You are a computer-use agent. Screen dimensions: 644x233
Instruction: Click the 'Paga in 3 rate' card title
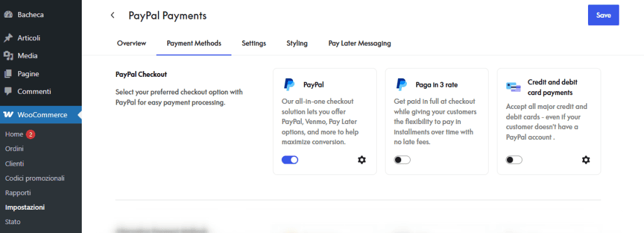coord(436,84)
